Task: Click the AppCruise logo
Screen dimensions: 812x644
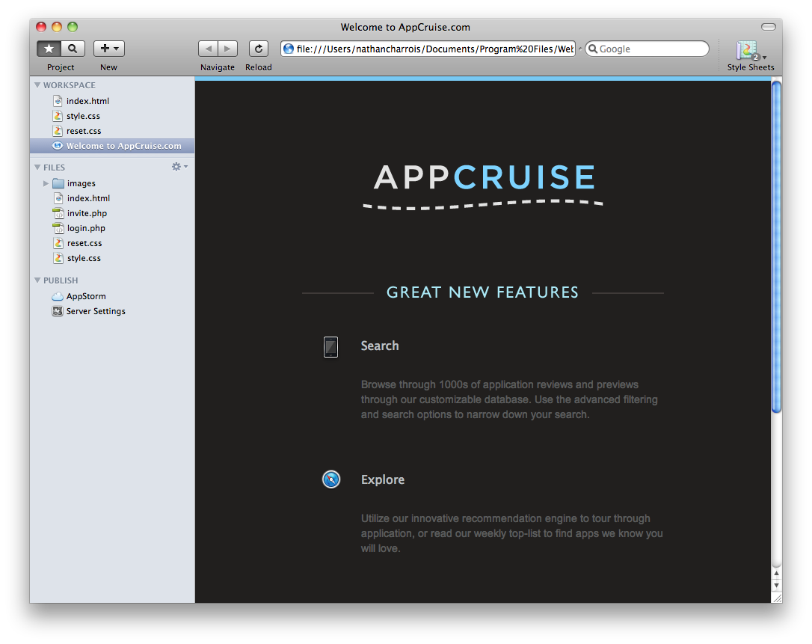Action: (x=484, y=185)
